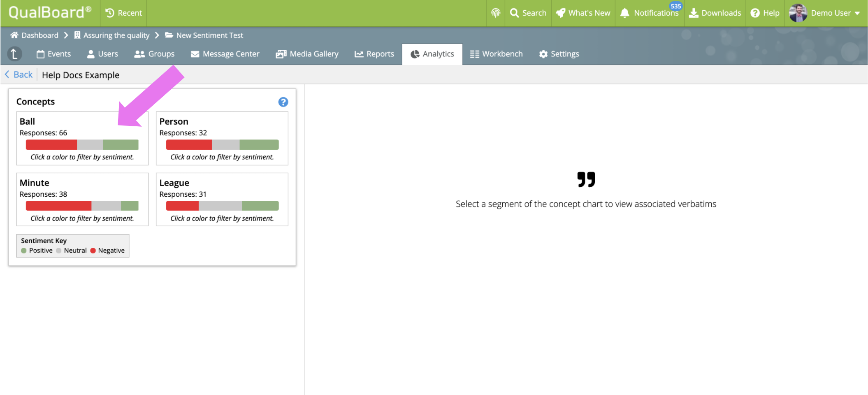Open the Message Center tab
This screenshot has height=395, width=868.
coord(225,54)
